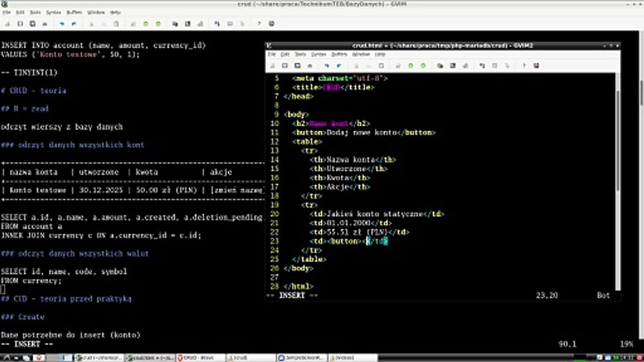Click '<th>Nazwa konta</th>' line in code
This screenshot has width=644, height=362.
(x=353, y=159)
